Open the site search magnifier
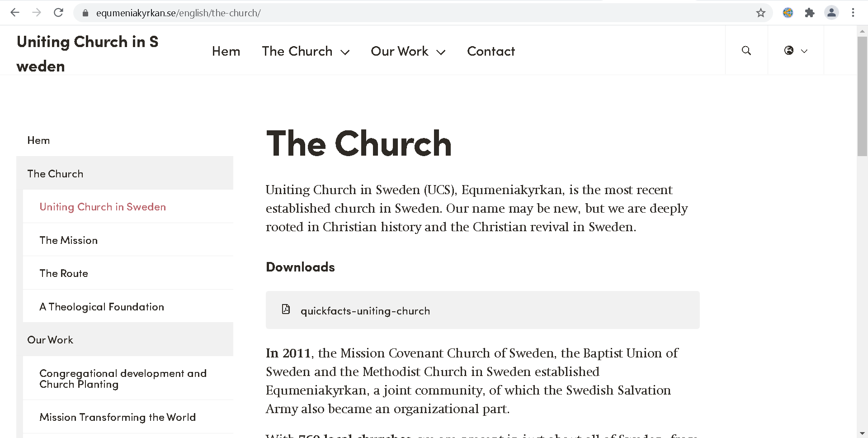Image resolution: width=868 pixels, height=438 pixels. [746, 51]
